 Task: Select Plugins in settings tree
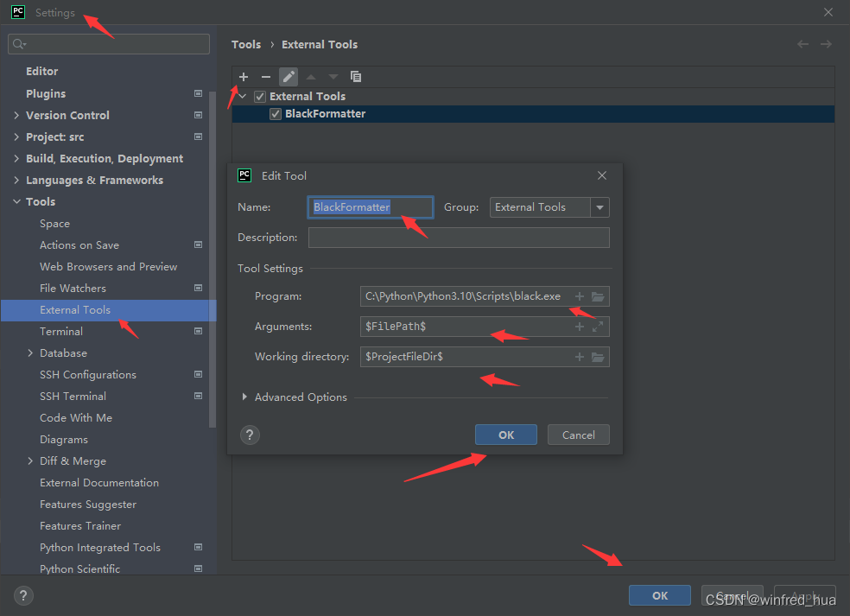point(46,94)
